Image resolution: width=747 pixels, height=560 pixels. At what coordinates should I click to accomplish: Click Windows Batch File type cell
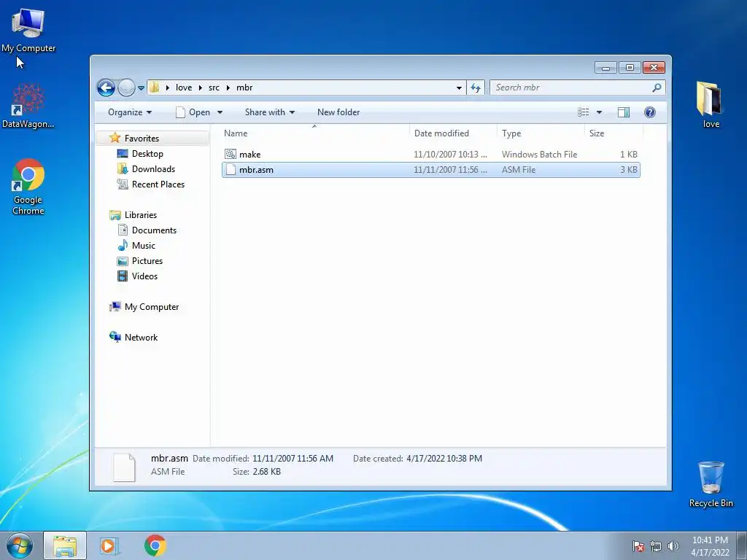[x=539, y=155]
